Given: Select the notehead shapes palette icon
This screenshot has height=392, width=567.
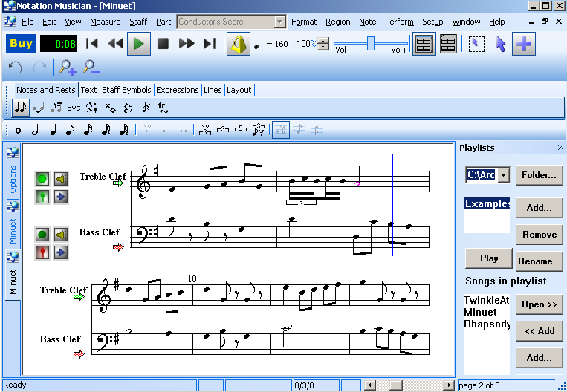Looking at the screenshot, I should pos(110,108).
